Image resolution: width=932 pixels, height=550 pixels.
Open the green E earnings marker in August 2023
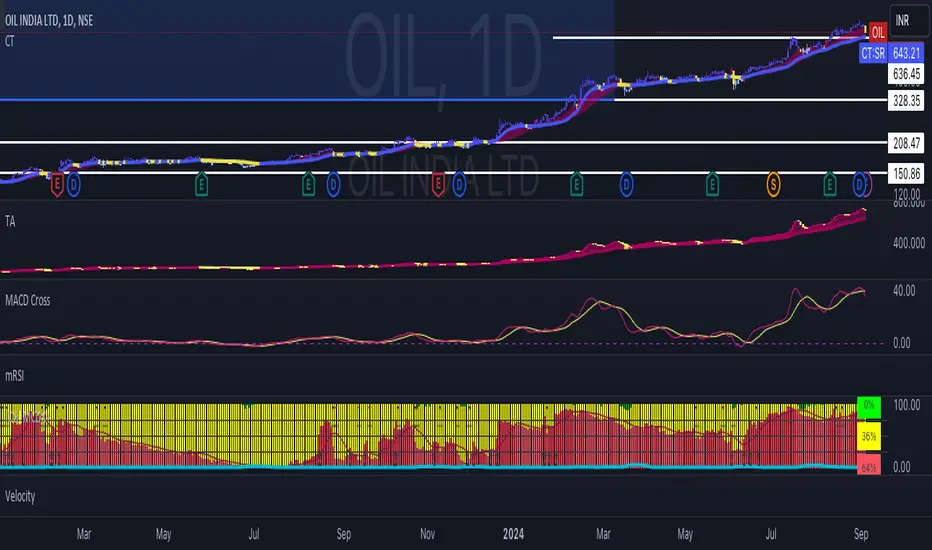point(308,185)
